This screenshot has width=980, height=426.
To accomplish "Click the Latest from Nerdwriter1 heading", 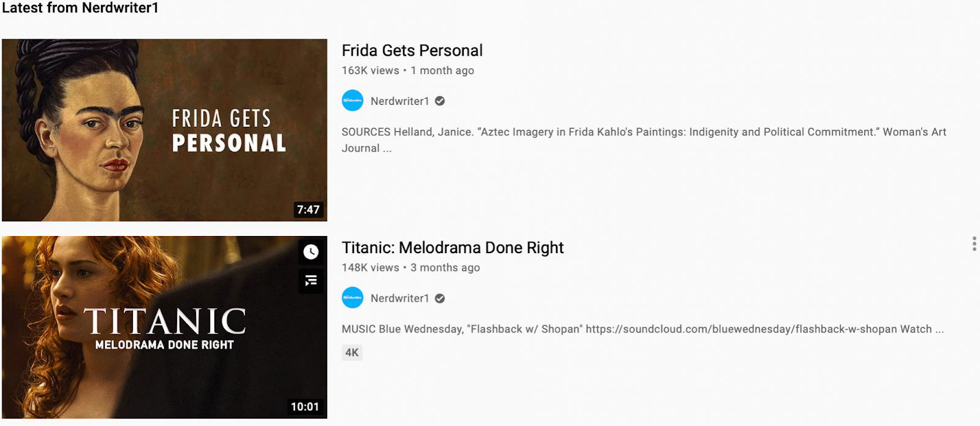I will 80,8.
